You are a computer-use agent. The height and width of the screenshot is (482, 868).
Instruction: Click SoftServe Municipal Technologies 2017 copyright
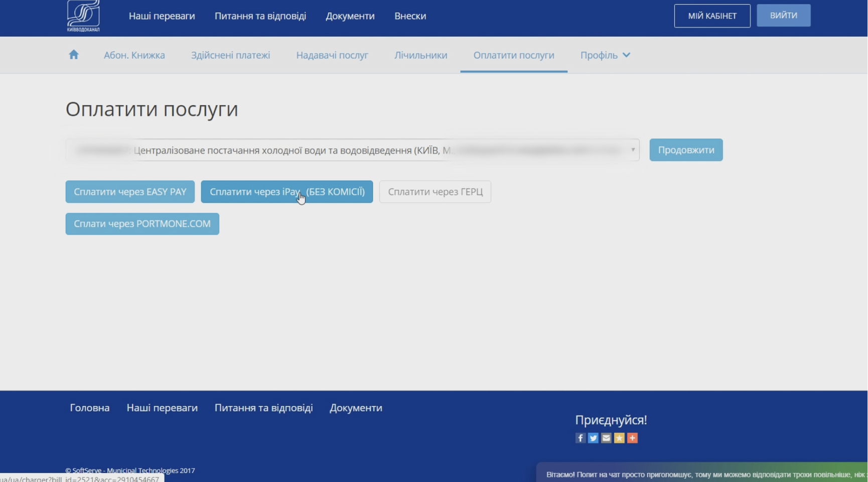[x=130, y=471]
